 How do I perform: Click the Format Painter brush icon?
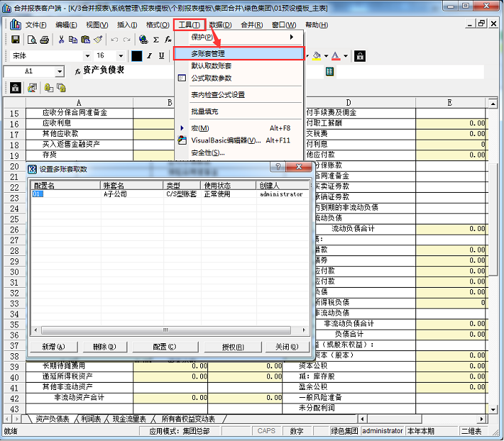point(97,40)
